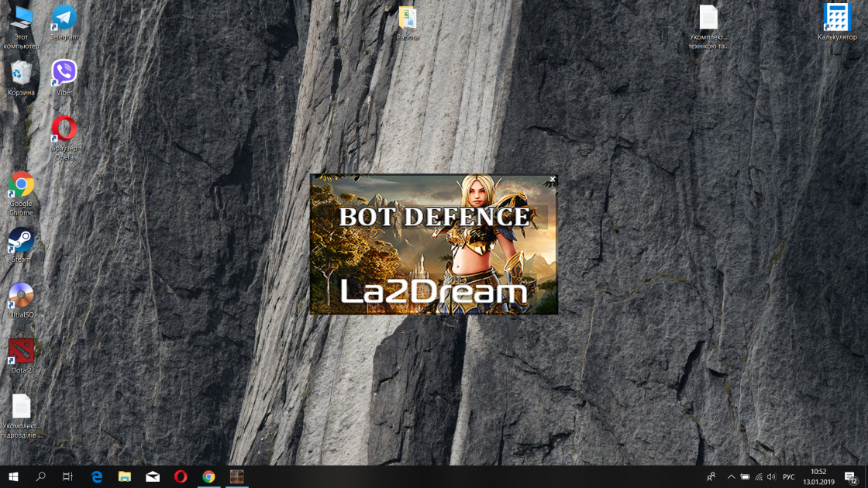This screenshot has width=868, height=488.
Task: Open the notification Action Center
Action: [850, 477]
